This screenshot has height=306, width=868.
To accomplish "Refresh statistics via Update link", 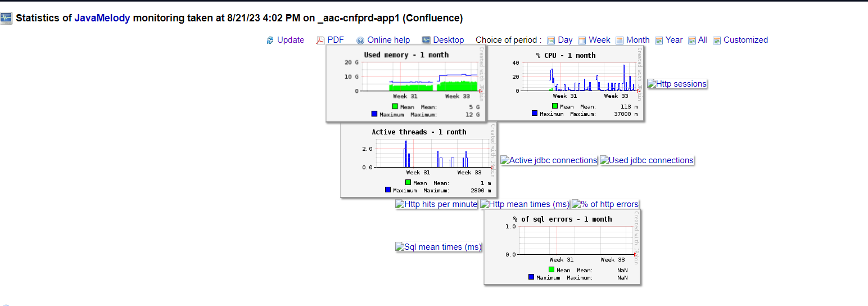I will click(291, 40).
